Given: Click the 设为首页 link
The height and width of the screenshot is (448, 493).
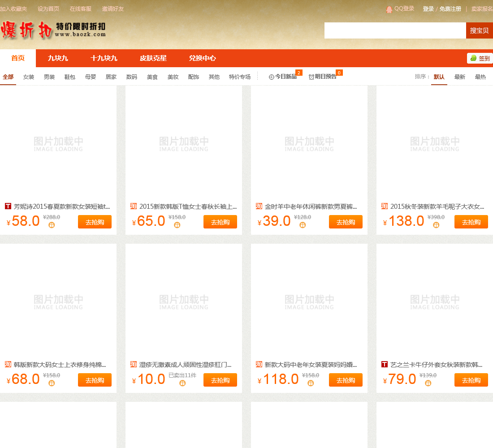Looking at the screenshot, I should click(48, 9).
